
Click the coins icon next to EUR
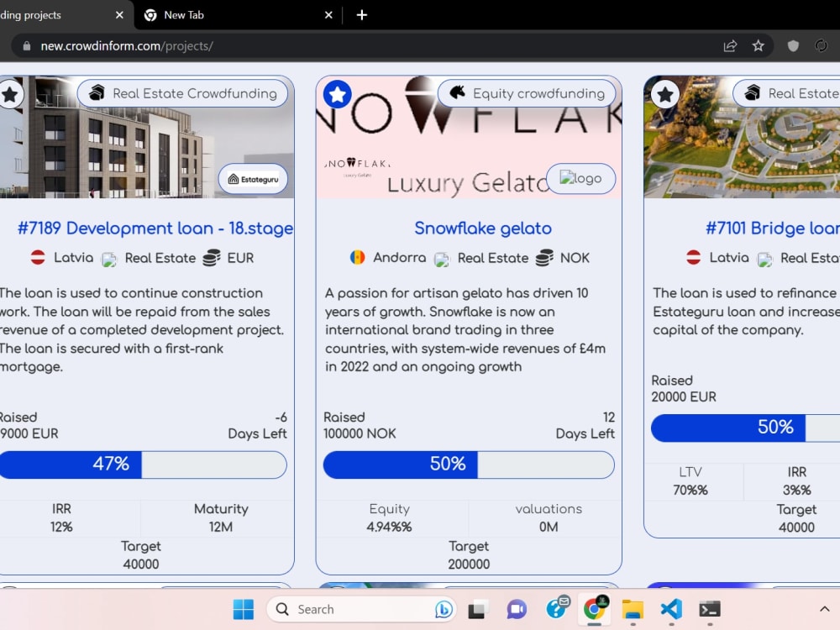pyautogui.click(x=212, y=258)
